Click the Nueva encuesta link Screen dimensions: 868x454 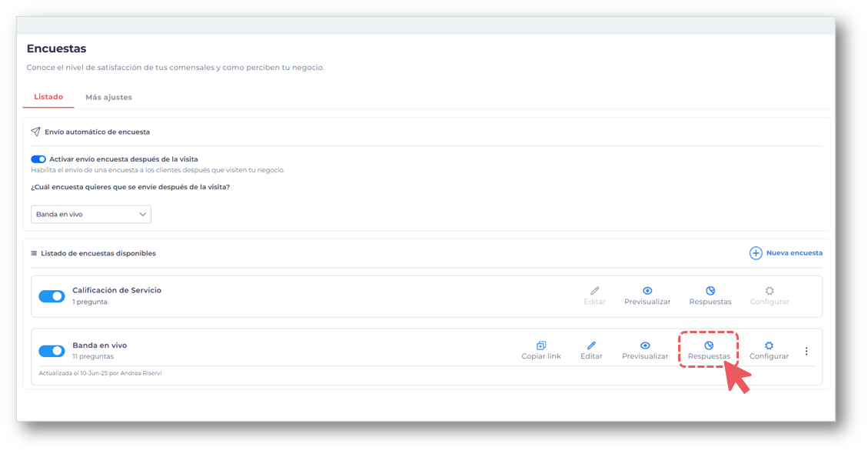pos(794,253)
